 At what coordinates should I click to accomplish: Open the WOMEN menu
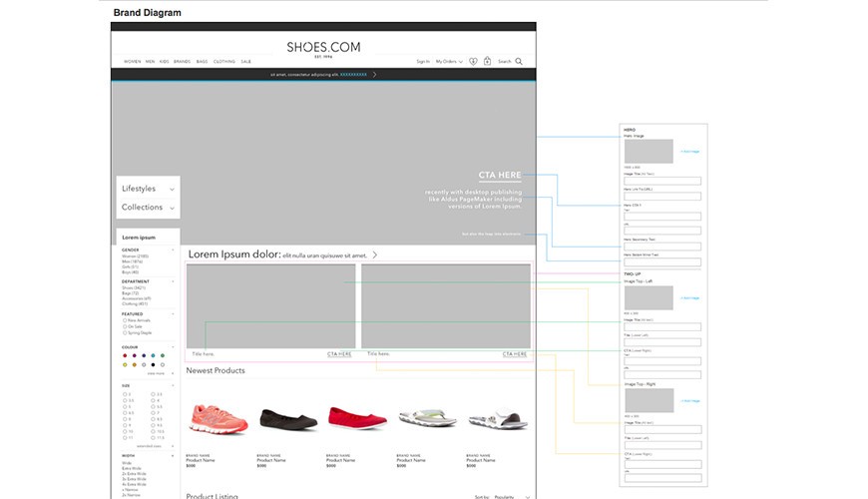(133, 62)
